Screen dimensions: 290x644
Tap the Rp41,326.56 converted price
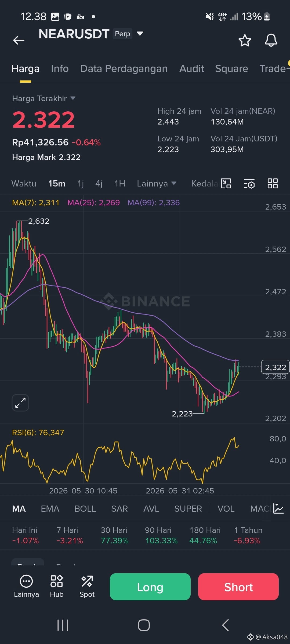pyautogui.click(x=40, y=142)
